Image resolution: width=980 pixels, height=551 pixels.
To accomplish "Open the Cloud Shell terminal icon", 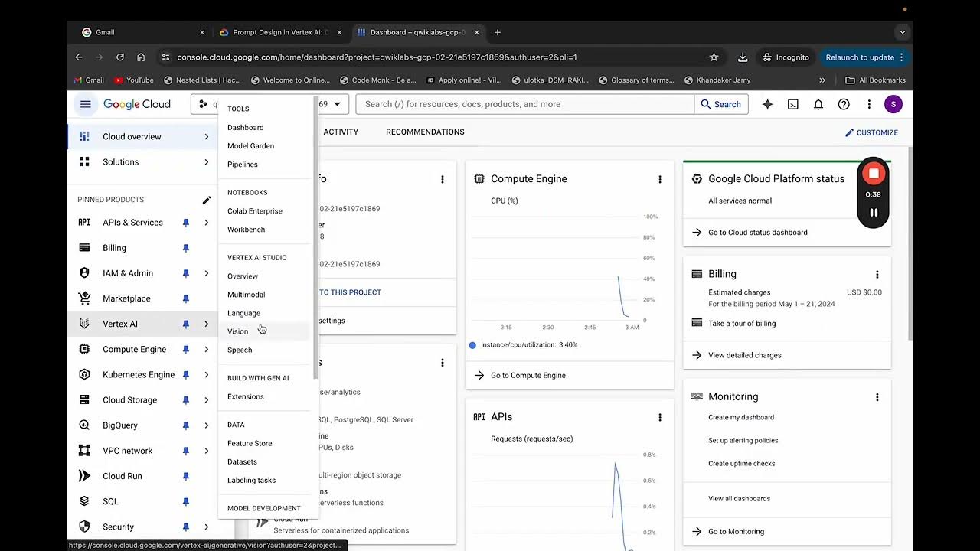I will (x=793, y=104).
